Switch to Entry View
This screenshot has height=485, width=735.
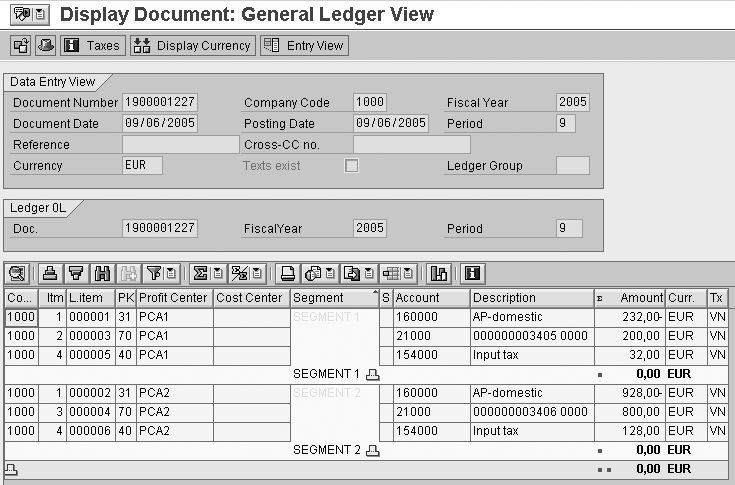pos(304,45)
